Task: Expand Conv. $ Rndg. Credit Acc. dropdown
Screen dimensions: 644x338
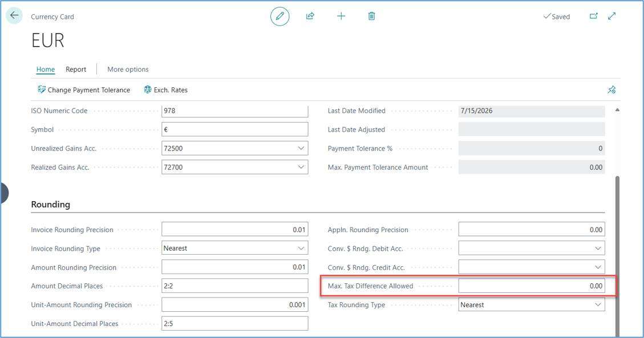Action: pyautogui.click(x=598, y=267)
